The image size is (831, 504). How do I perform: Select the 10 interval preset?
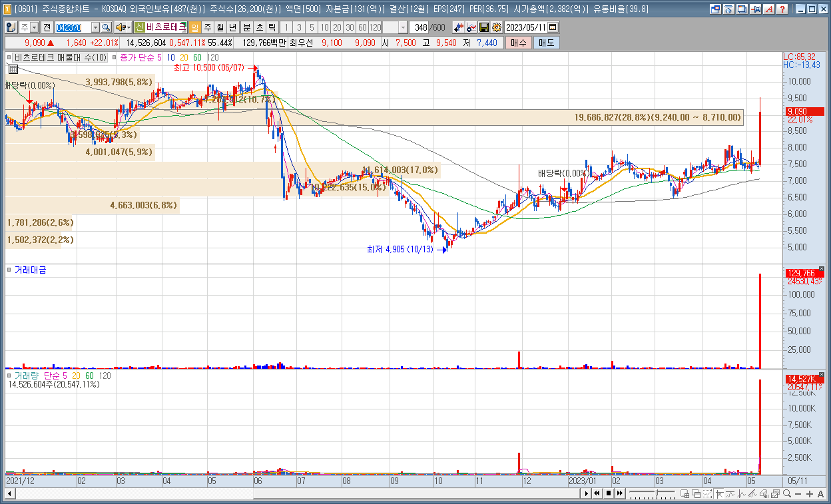(x=324, y=27)
